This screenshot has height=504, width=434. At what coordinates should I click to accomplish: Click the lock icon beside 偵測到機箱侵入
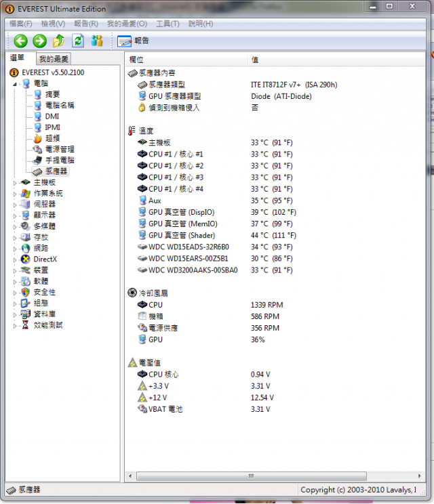pyautogui.click(x=142, y=107)
